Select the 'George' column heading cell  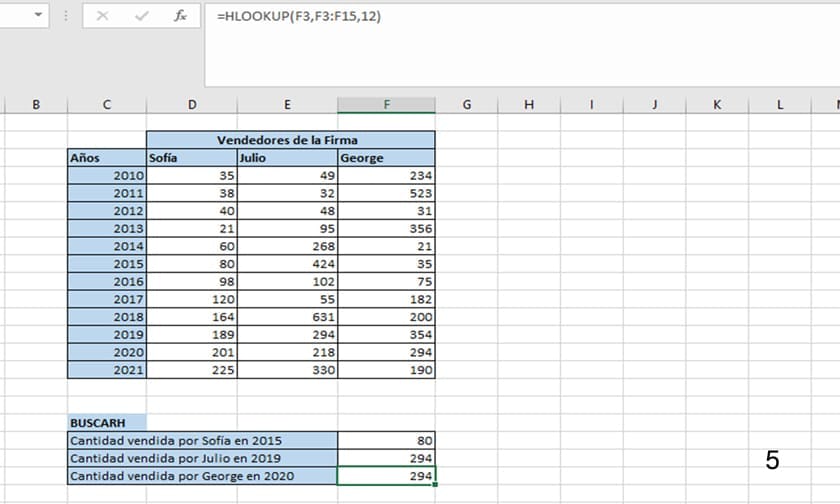[386, 157]
